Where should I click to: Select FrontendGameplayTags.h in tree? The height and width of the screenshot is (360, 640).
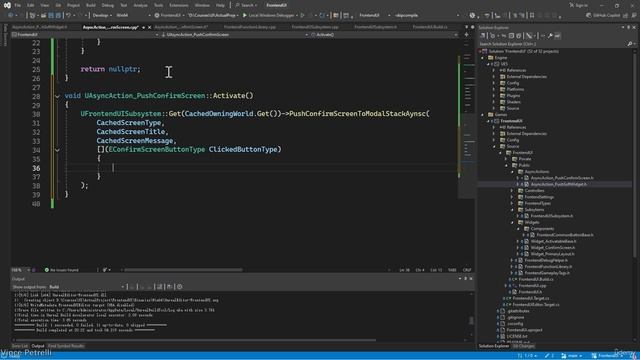tap(547, 273)
